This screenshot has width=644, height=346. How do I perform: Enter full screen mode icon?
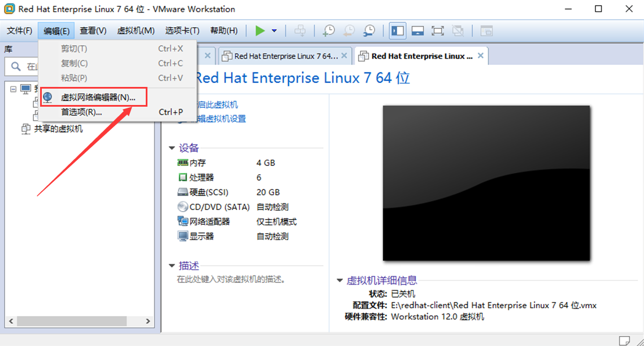[x=438, y=31]
